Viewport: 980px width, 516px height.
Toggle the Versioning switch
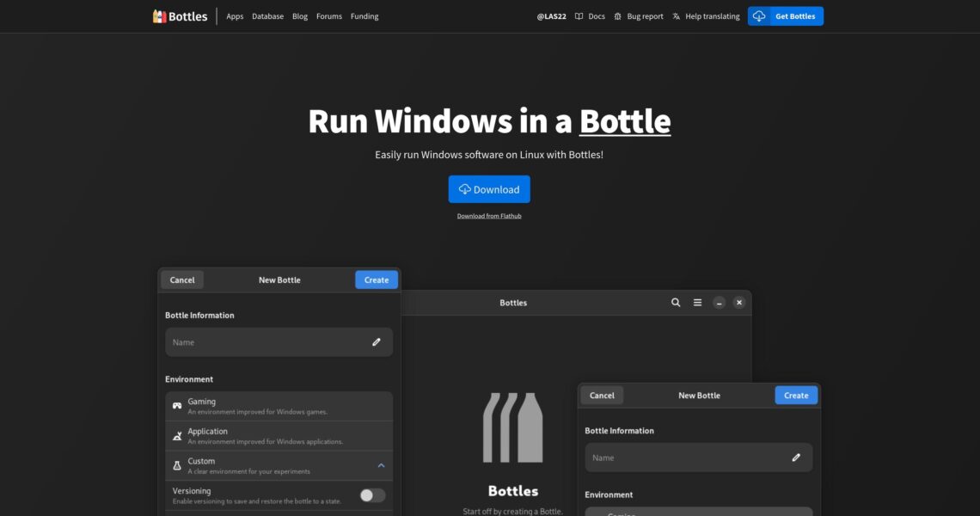[372, 495]
